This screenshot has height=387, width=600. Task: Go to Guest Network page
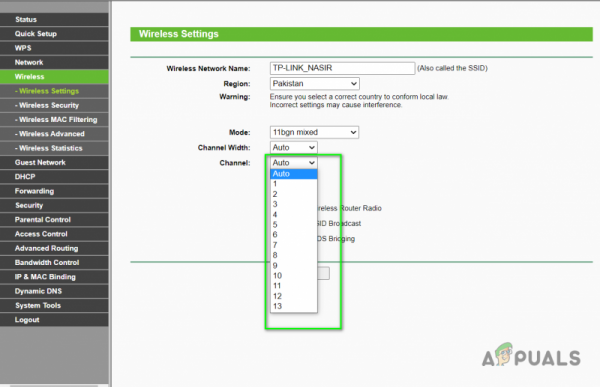54,162
